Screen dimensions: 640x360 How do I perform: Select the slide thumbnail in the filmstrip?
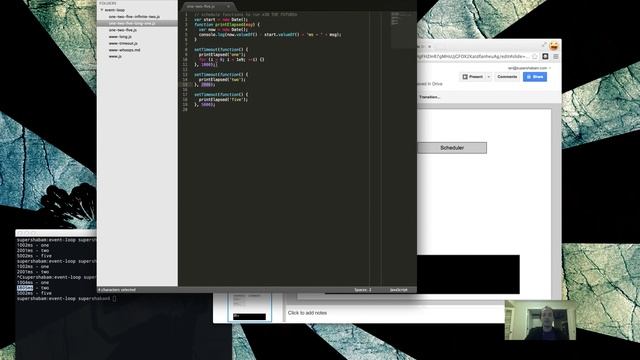pyautogui.click(x=249, y=308)
